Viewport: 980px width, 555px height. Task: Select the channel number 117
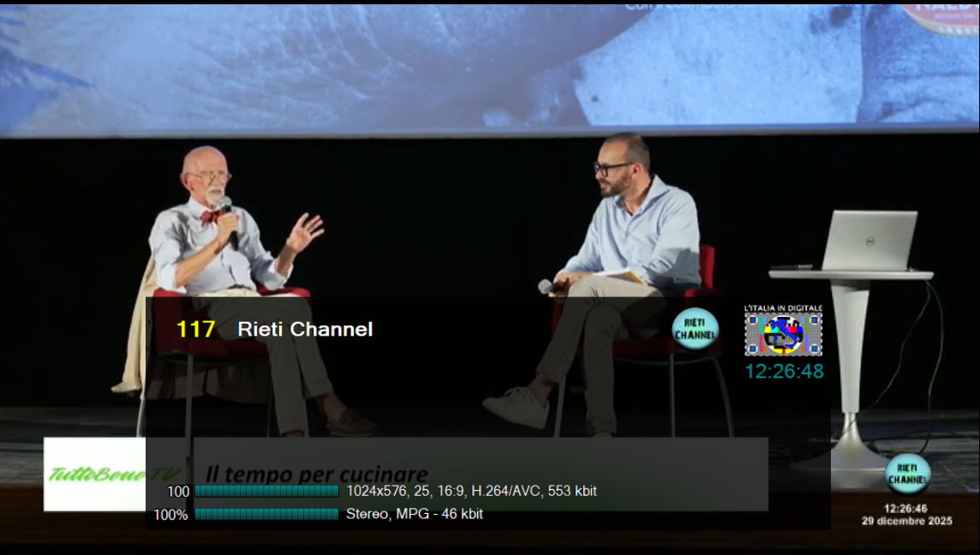195,330
